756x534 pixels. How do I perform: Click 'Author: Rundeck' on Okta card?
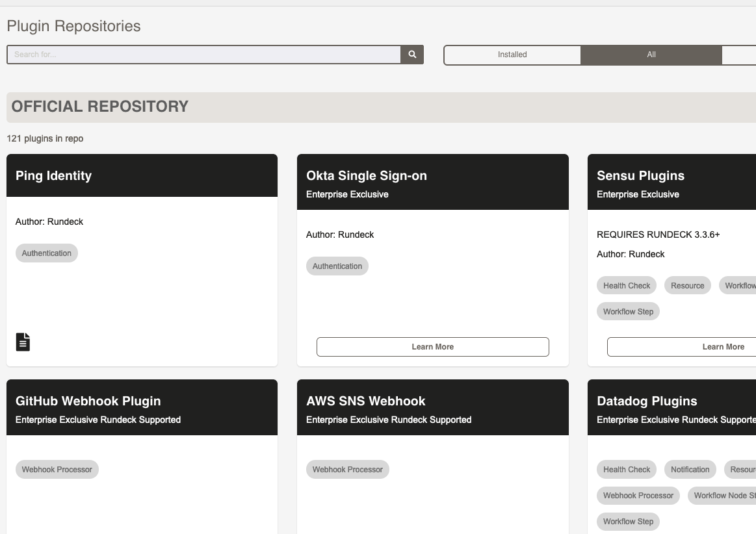click(x=340, y=235)
